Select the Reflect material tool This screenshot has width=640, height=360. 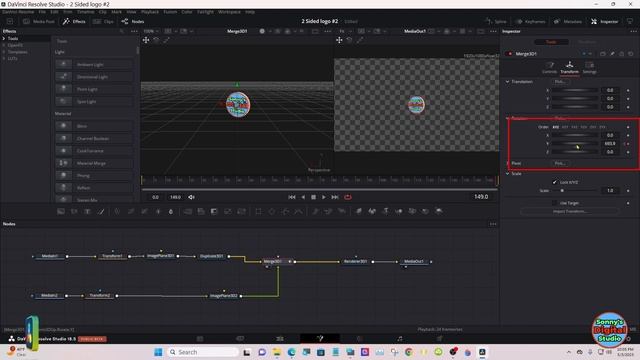point(94,187)
